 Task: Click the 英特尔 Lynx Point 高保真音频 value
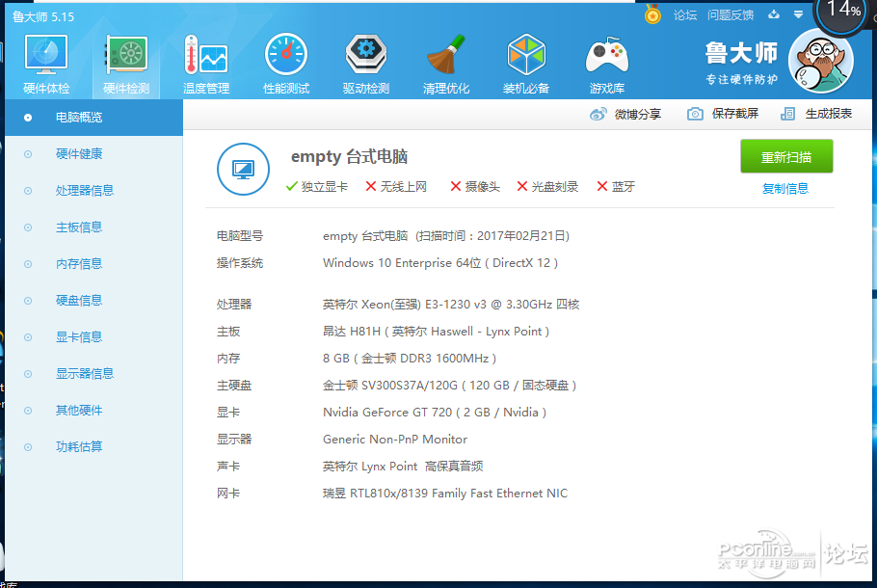click(403, 466)
